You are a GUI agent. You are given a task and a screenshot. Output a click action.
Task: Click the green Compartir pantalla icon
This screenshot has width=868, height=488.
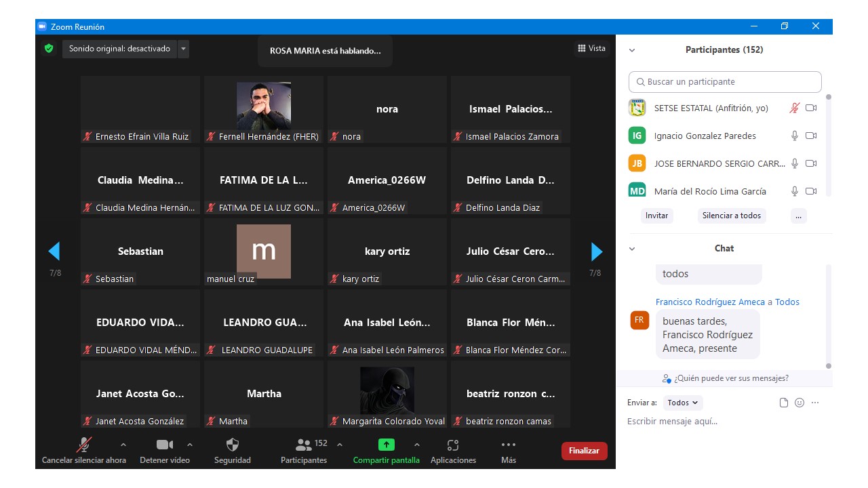pos(386,445)
